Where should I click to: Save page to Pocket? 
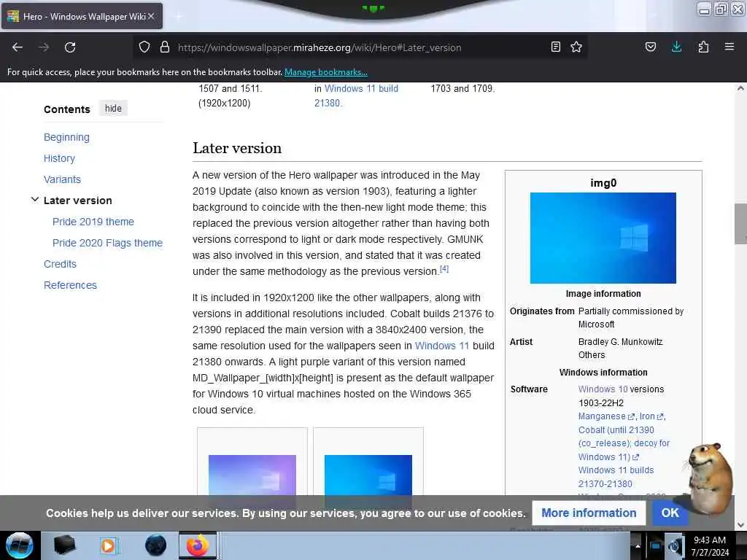point(651,47)
